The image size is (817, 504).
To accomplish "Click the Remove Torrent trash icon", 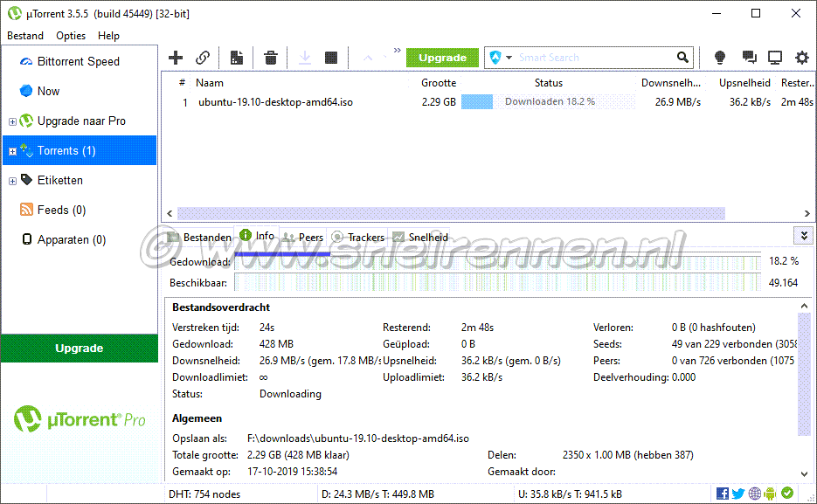I will (270, 58).
